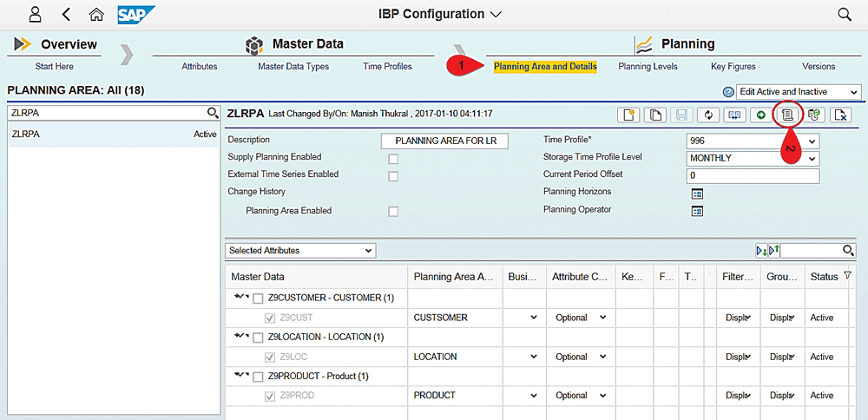Check the Z9LOCATION - LOCATION group checkbox
The width and height of the screenshot is (868, 420).
click(x=258, y=338)
